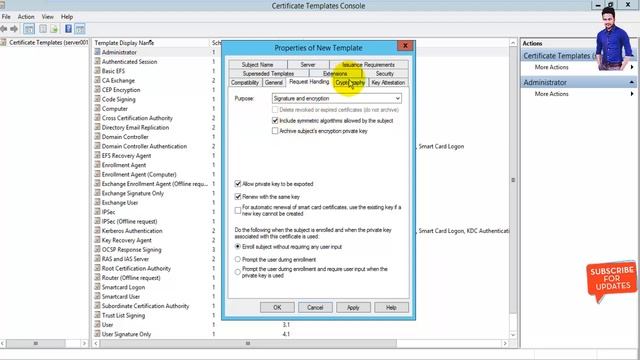Click the IPSec template icon
This screenshot has width=640, height=360.
point(97,211)
